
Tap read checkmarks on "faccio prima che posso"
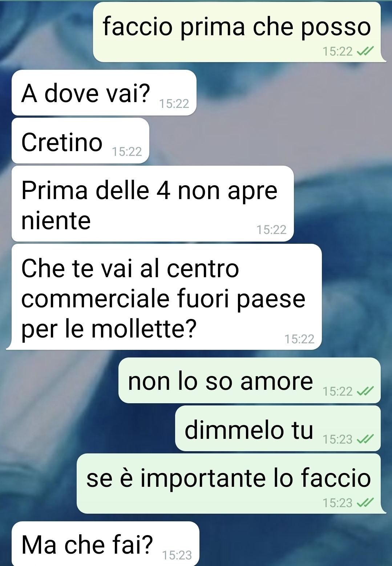[x=365, y=52]
